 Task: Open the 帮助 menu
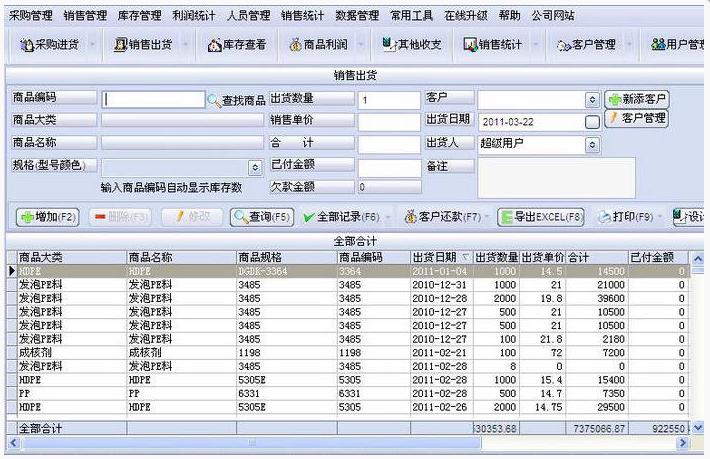(x=509, y=16)
